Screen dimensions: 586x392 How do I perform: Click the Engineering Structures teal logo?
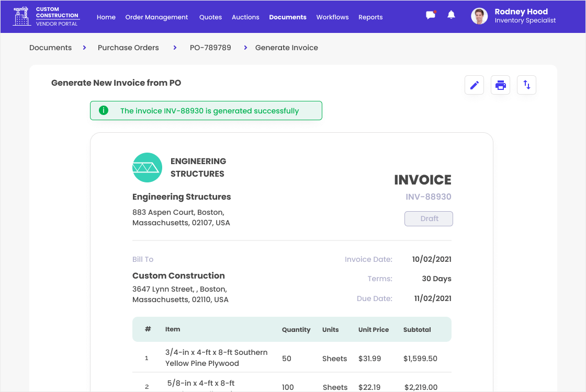[147, 167]
